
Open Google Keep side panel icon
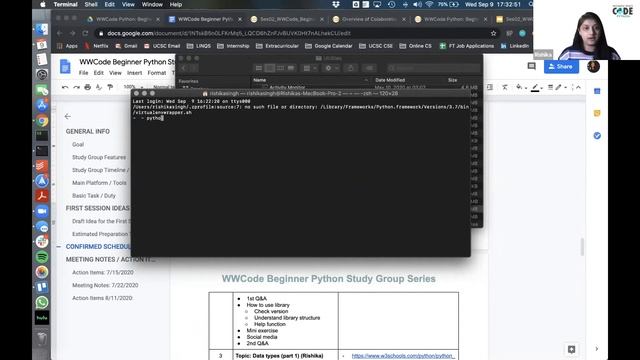[x=597, y=113]
